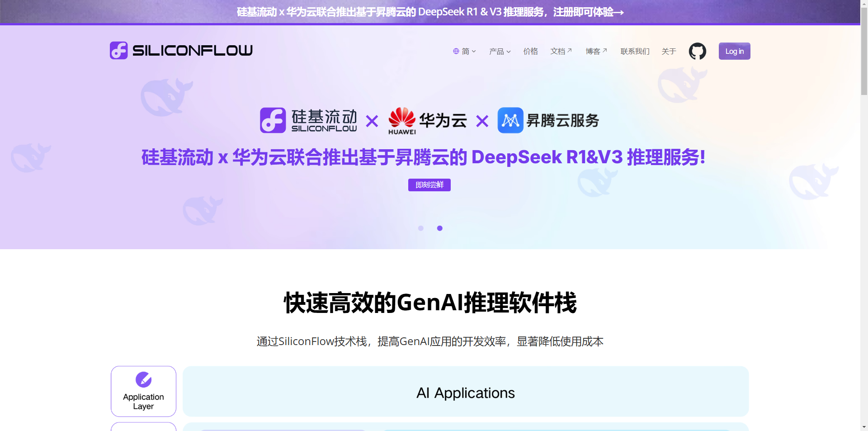
Task: Click the 通过SiliconFlow技术栈 subtitle text
Action: click(x=430, y=341)
